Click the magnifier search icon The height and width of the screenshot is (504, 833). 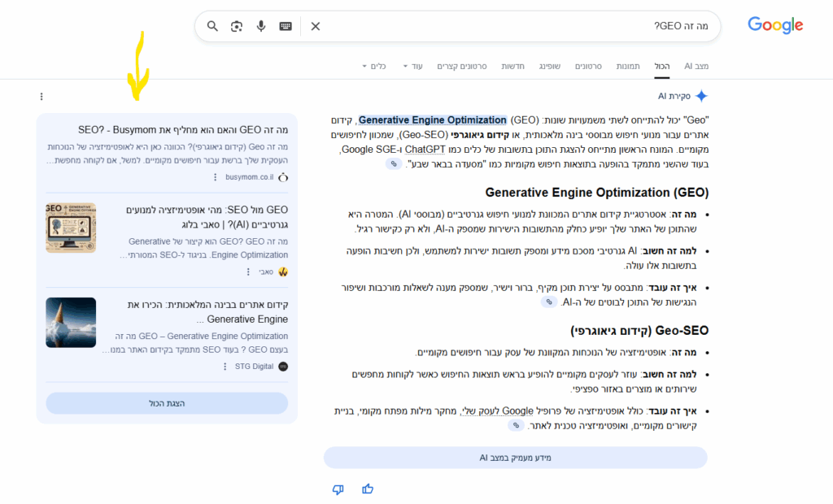(x=212, y=26)
